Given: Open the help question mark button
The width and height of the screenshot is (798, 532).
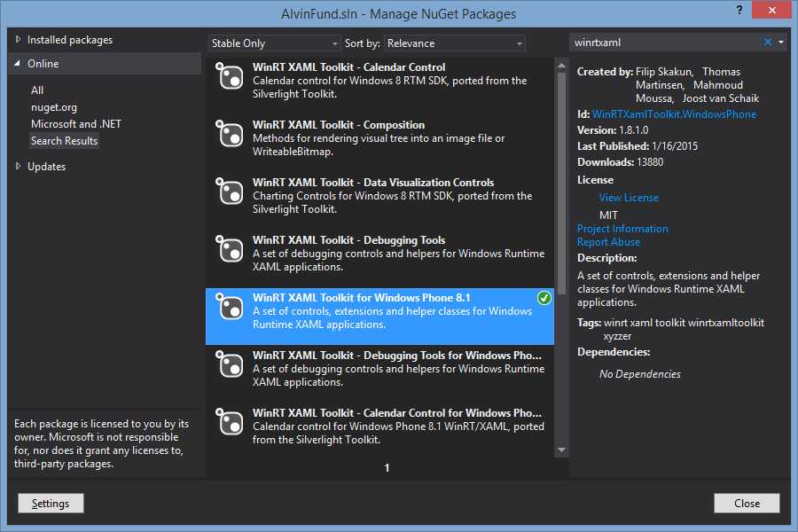Looking at the screenshot, I should coord(739,10).
